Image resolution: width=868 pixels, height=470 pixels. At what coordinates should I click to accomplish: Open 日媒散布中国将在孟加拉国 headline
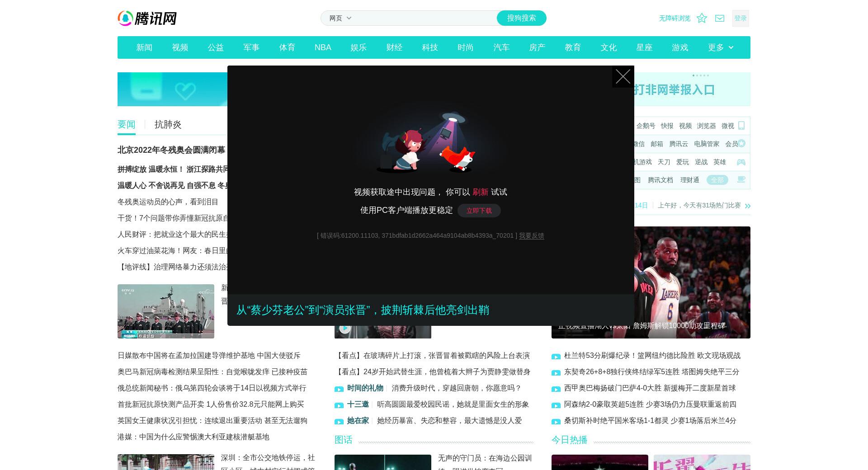209,356
